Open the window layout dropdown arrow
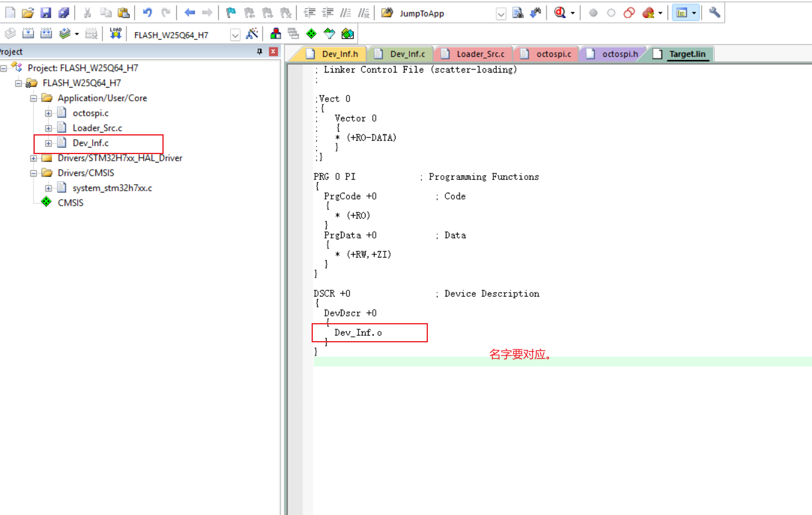 (x=694, y=13)
